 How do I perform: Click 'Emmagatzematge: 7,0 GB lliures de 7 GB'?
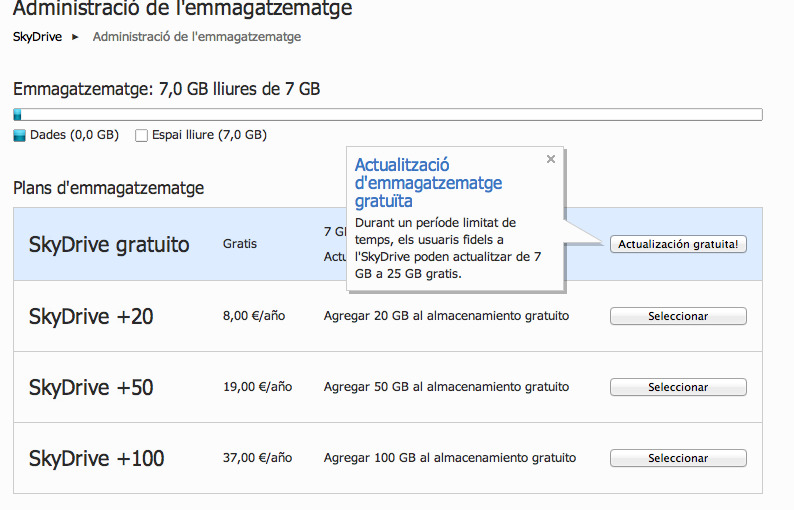click(x=167, y=89)
